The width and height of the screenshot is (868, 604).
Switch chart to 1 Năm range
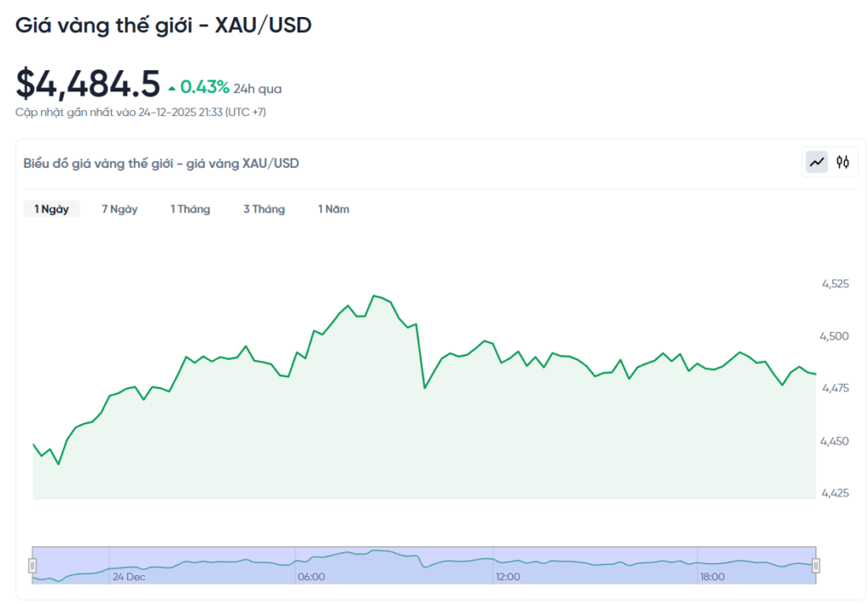(333, 209)
